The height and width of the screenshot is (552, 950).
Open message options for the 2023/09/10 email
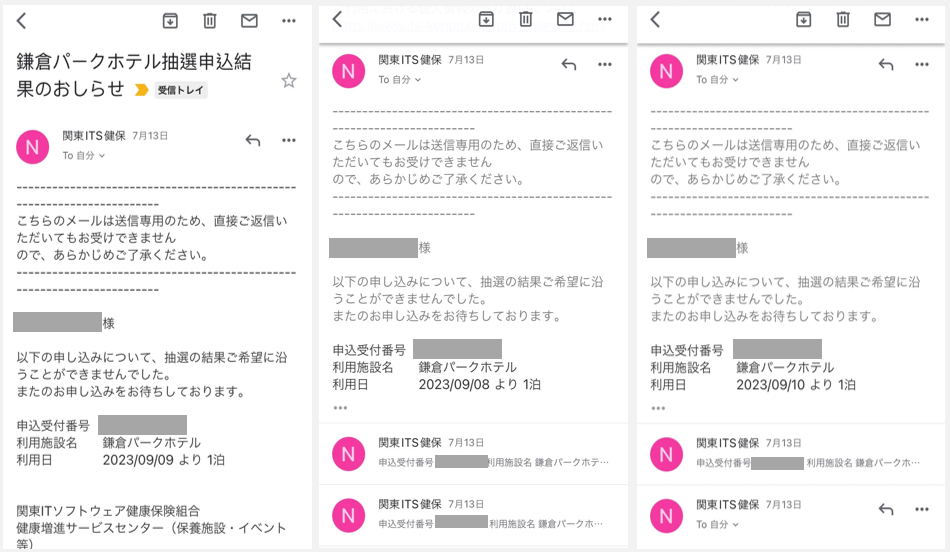click(x=921, y=65)
